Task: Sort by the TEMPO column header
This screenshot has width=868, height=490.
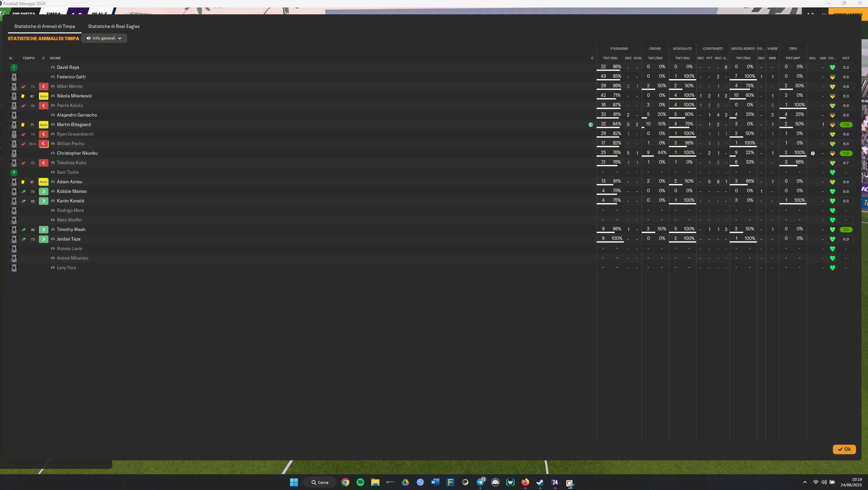Action: [x=28, y=58]
